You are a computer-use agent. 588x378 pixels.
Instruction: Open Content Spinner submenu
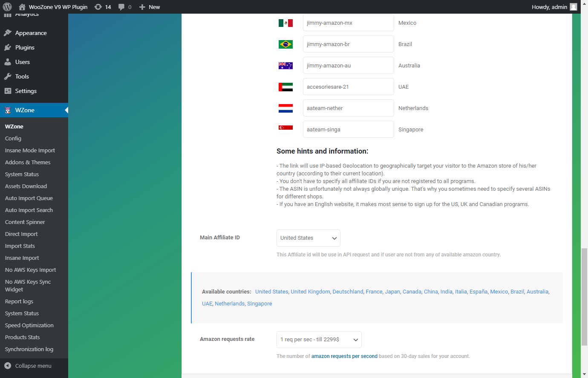coord(25,222)
